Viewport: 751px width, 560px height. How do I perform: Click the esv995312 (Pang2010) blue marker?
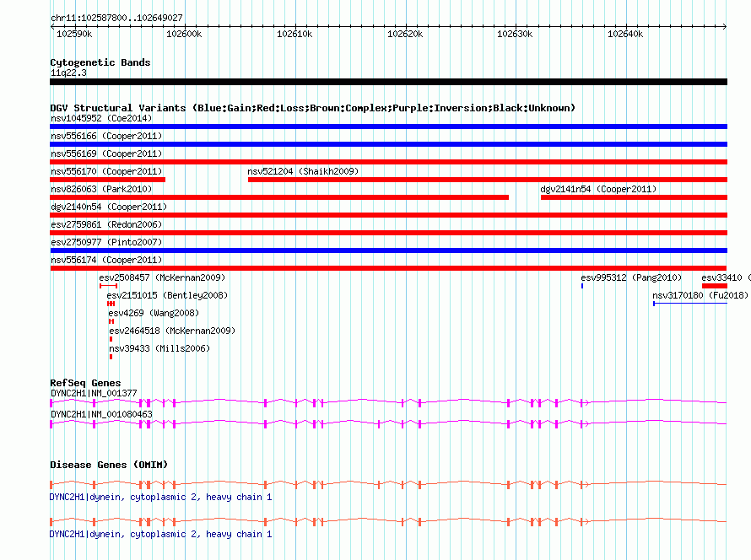tap(582, 286)
